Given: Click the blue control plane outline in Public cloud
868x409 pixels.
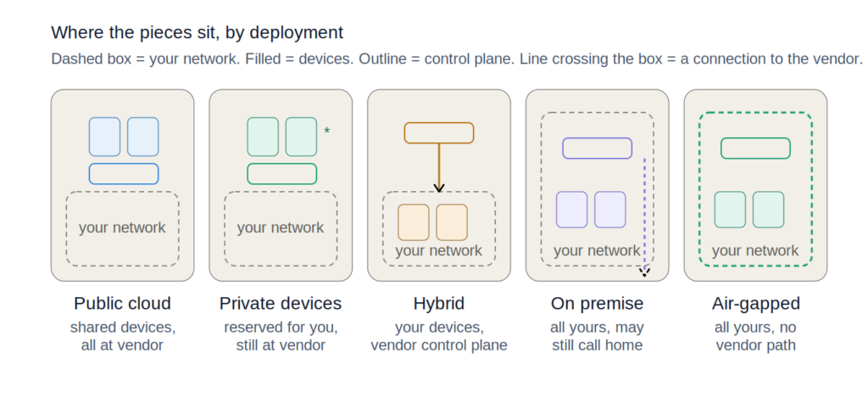Looking at the screenshot, I should point(124,174).
